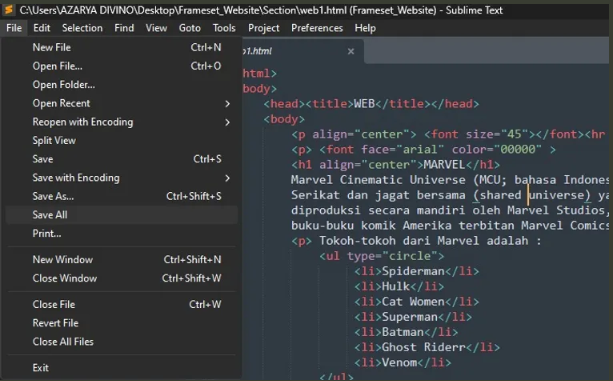Choose New File from the File menu
Viewport: 613px width, 381px height.
(x=122, y=47)
